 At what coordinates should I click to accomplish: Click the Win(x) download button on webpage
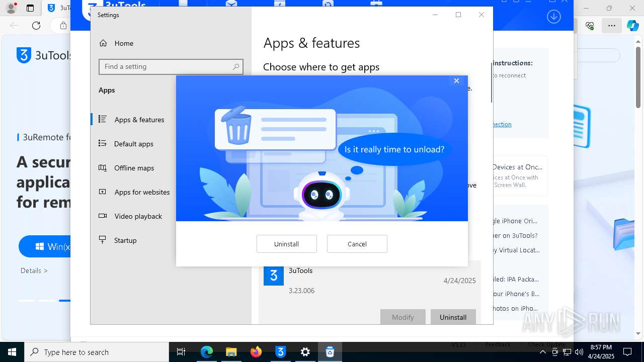pyautogui.click(x=45, y=246)
